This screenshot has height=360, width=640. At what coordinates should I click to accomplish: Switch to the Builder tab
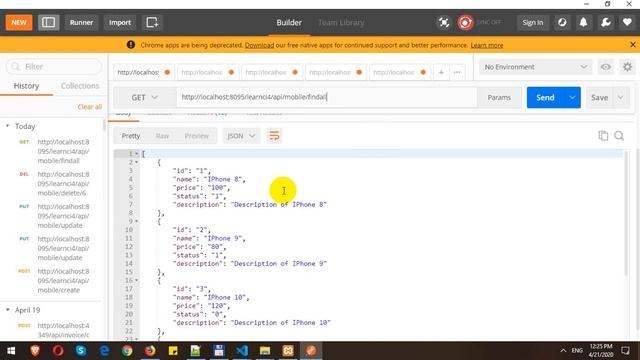tap(289, 22)
